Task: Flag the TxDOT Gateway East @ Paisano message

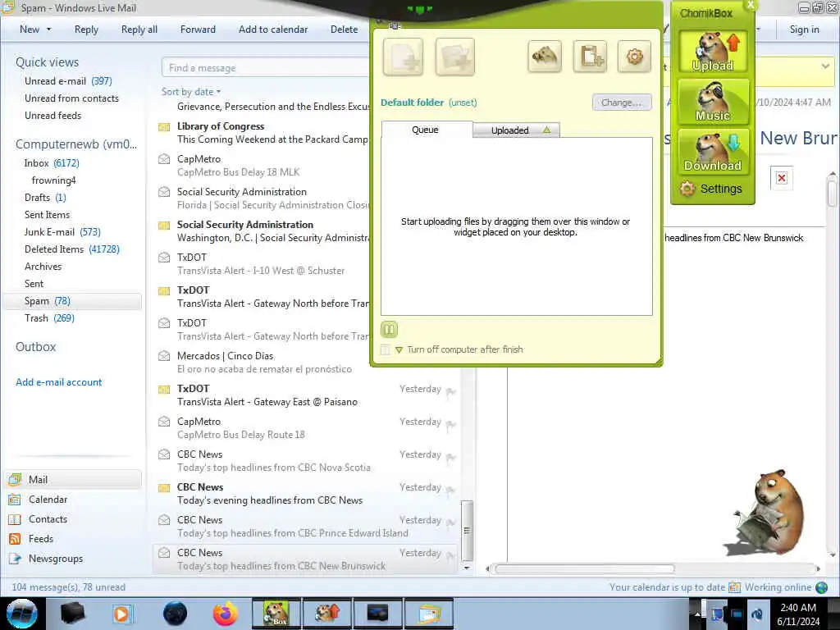Action: pos(450,391)
